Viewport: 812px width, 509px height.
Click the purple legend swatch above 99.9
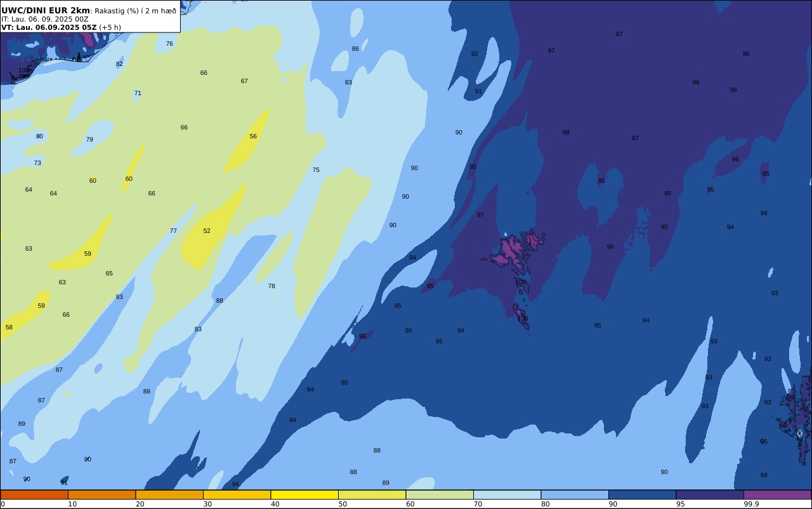point(777,494)
